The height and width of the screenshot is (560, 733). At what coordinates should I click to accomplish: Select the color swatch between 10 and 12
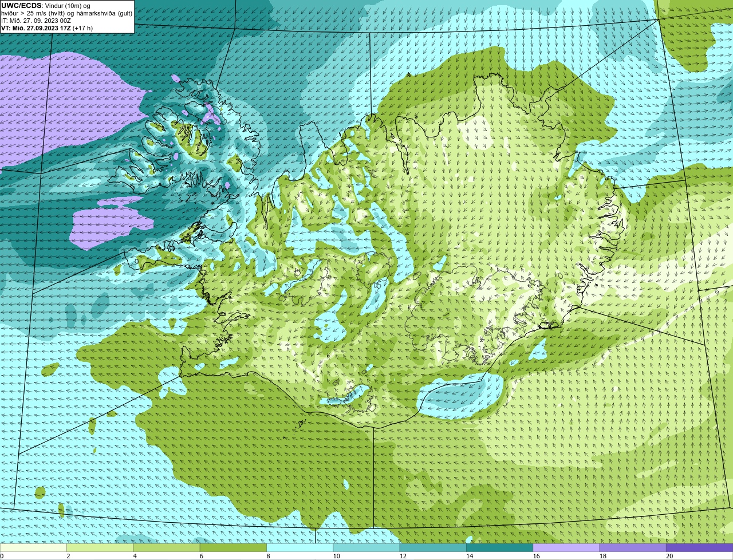pyautogui.click(x=366, y=548)
